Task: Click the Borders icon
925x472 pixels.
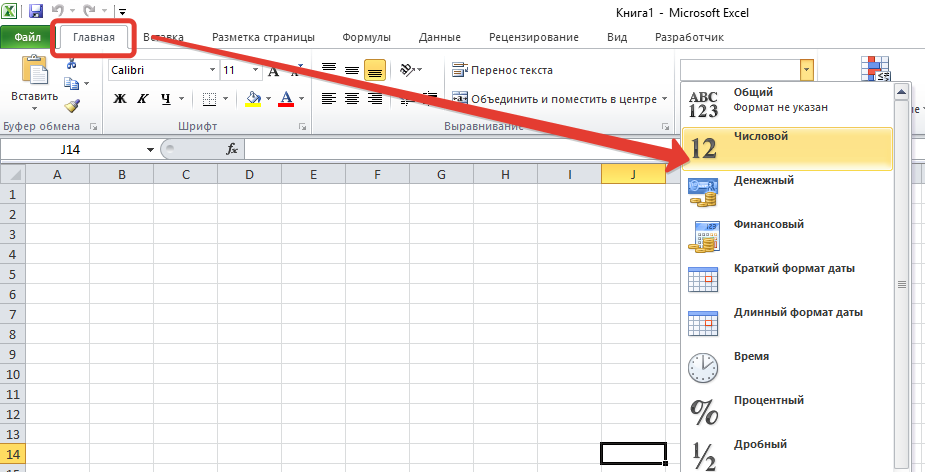Action: (x=209, y=99)
